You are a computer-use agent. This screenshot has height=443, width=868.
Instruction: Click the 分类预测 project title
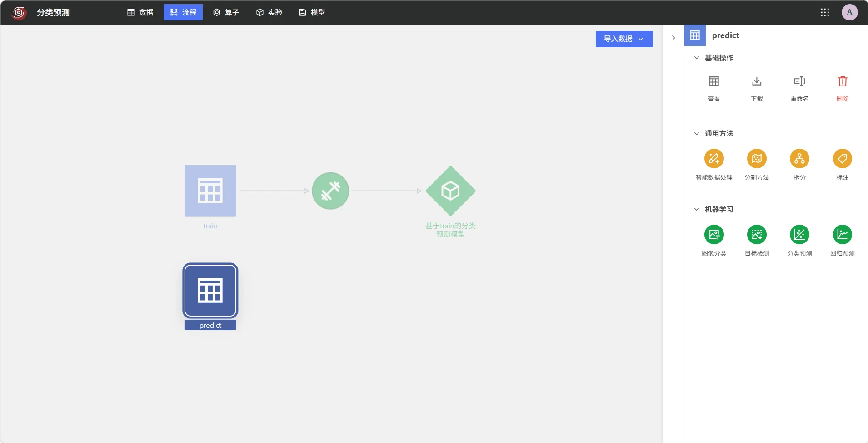pyautogui.click(x=53, y=13)
